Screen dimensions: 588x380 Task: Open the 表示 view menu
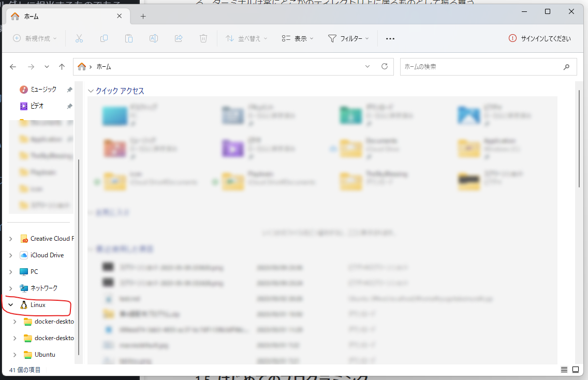pos(298,38)
